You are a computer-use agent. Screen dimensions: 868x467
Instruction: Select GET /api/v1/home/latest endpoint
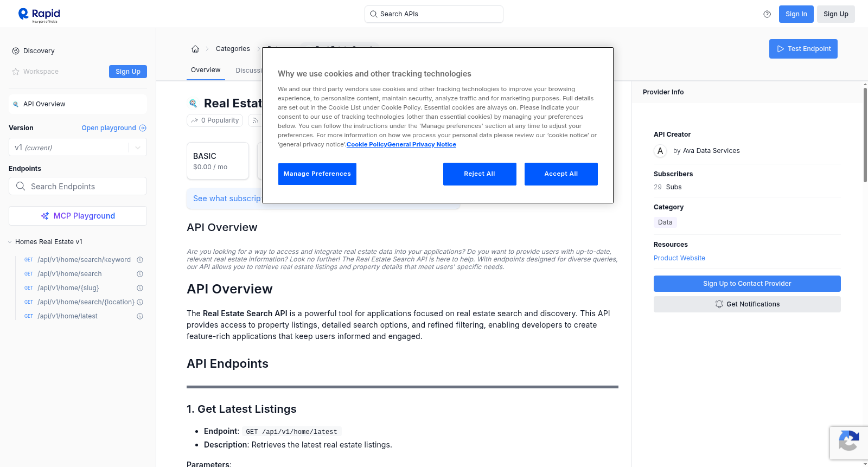point(67,316)
